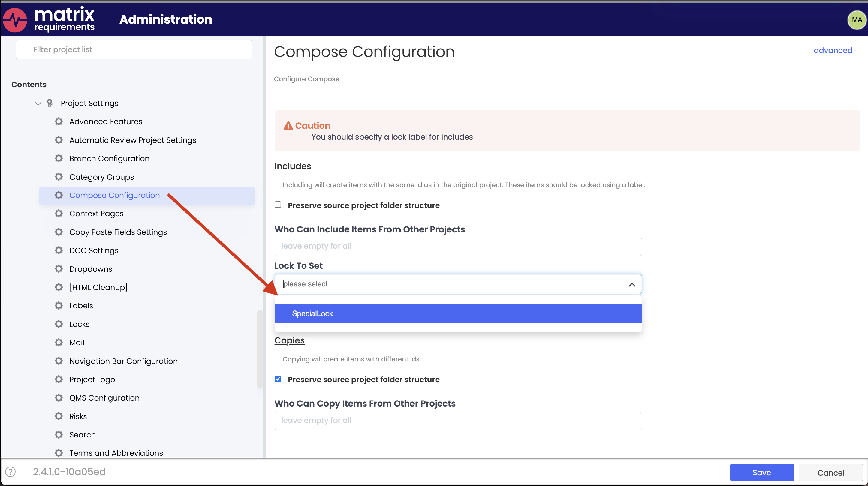Click gear icon beside Dropdowns
Image resolution: width=868 pixels, height=486 pixels.
pos(59,269)
